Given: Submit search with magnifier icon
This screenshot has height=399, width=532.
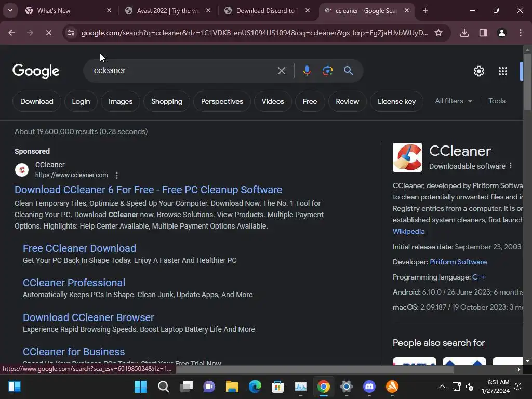Looking at the screenshot, I should tap(349, 71).
